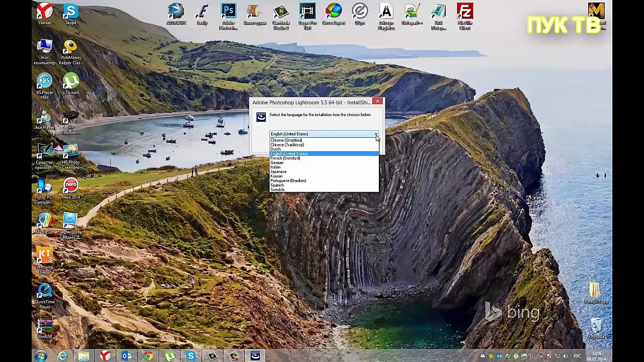Launch the HP Photo Creations shortcut

71,157
